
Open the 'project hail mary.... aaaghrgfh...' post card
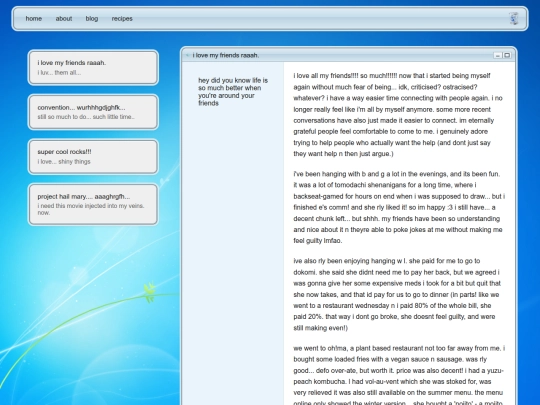click(x=93, y=205)
